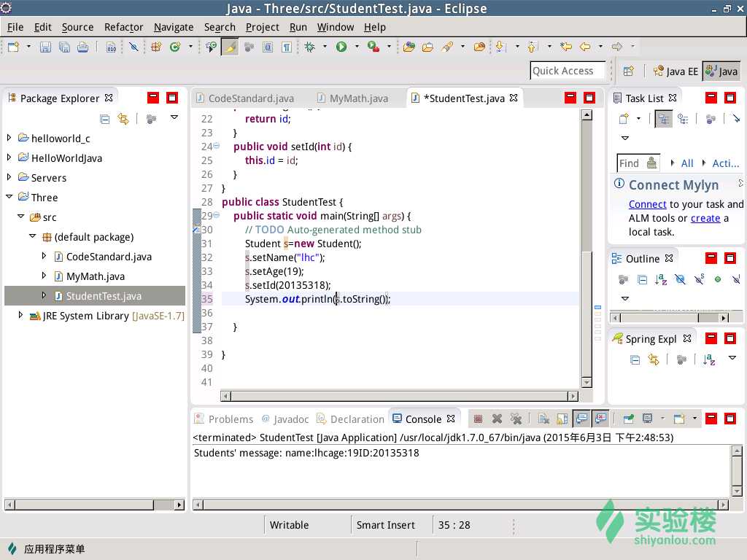Click New Task icon in Task List
Image resolution: width=747 pixels, height=560 pixels.
pos(624,119)
